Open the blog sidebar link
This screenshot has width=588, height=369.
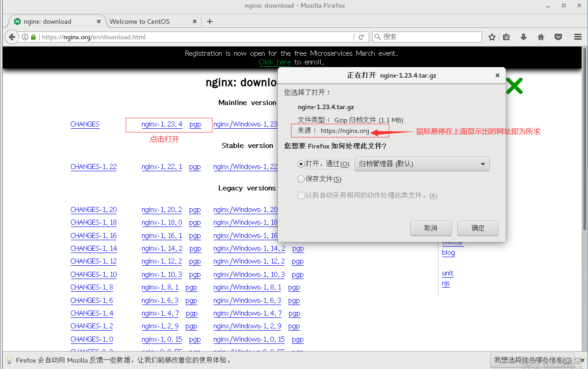coord(448,253)
